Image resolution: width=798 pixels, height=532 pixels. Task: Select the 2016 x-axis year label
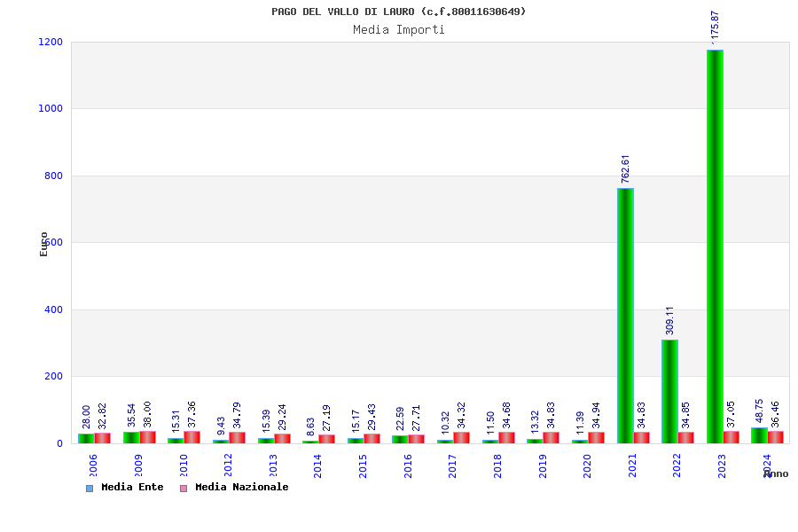[x=408, y=465]
